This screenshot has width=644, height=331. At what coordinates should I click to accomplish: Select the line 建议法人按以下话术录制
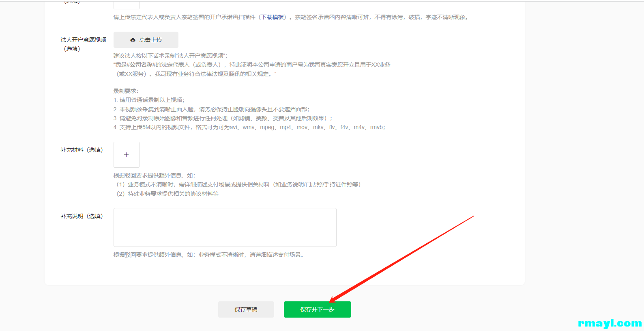pos(170,56)
